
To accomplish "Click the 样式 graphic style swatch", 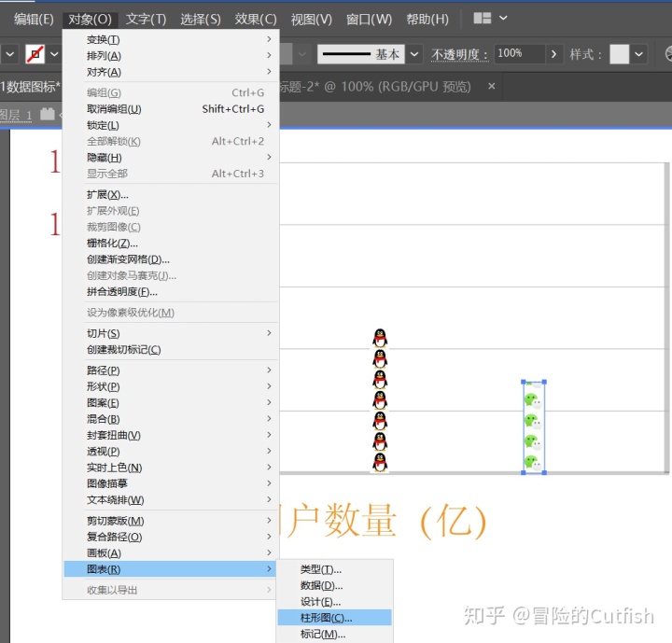I will [x=620, y=54].
